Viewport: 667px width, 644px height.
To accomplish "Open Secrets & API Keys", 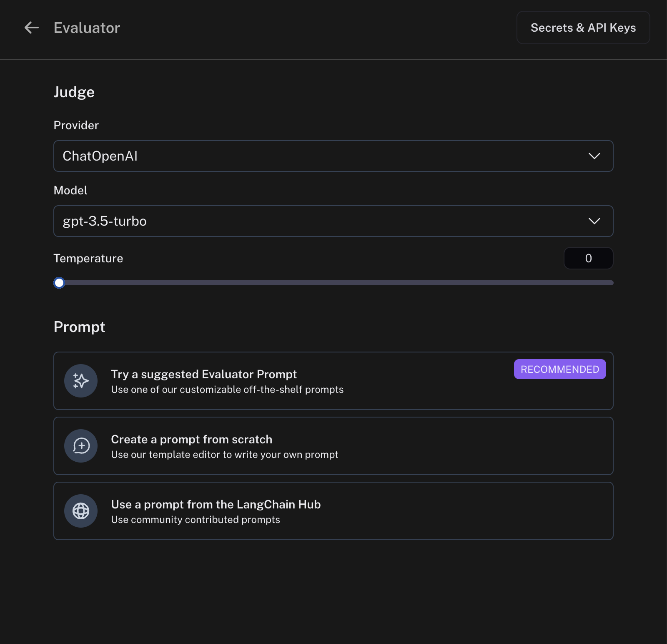I will click(x=583, y=28).
